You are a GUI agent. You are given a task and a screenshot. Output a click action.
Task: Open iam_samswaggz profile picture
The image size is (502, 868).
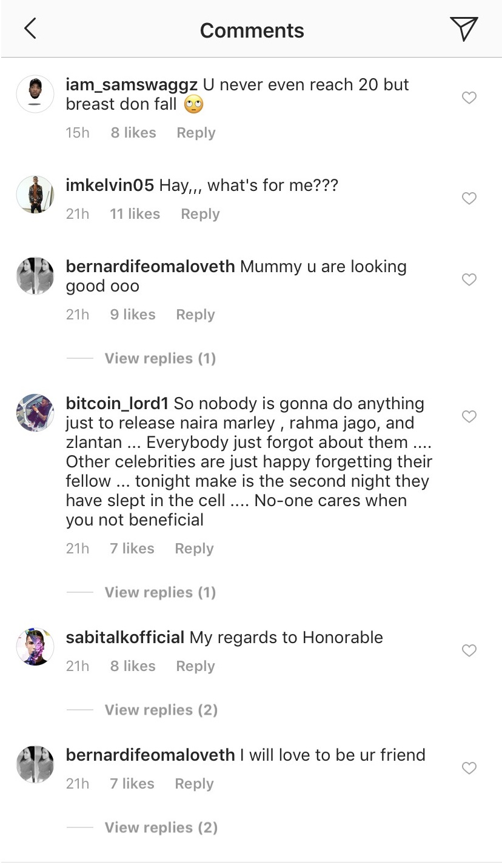point(35,94)
